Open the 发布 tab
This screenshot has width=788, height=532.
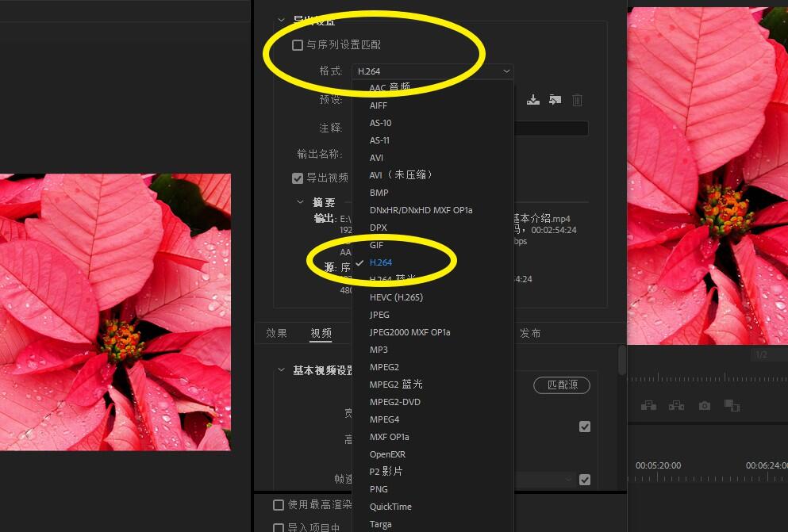[530, 333]
